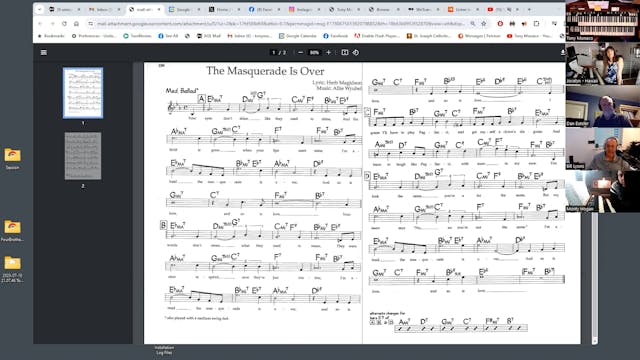Screen dimensions: 640x360
Task: Zoom out the PDF with minus button
Action: coord(301,53)
